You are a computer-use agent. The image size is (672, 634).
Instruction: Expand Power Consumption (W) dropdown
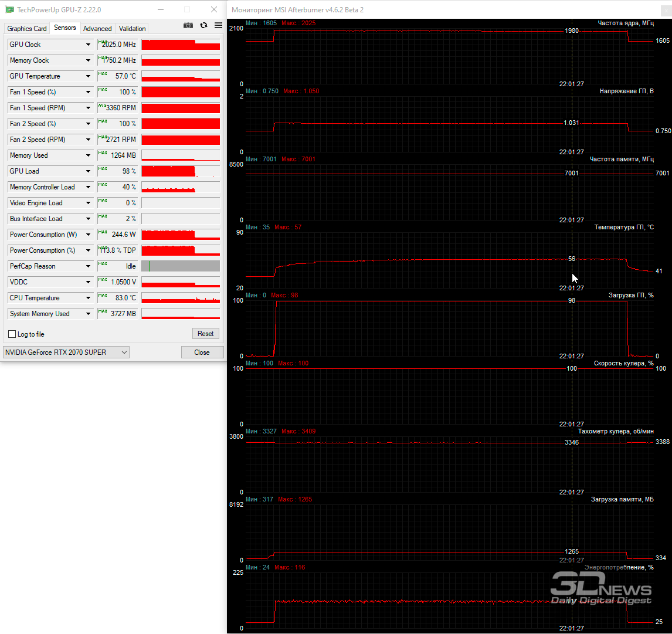(88, 235)
